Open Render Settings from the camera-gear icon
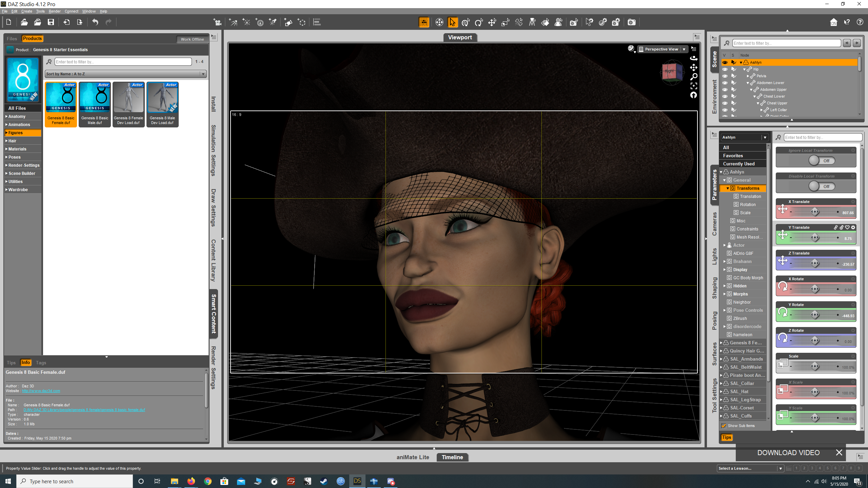Viewport: 868px width, 488px height. point(616,22)
